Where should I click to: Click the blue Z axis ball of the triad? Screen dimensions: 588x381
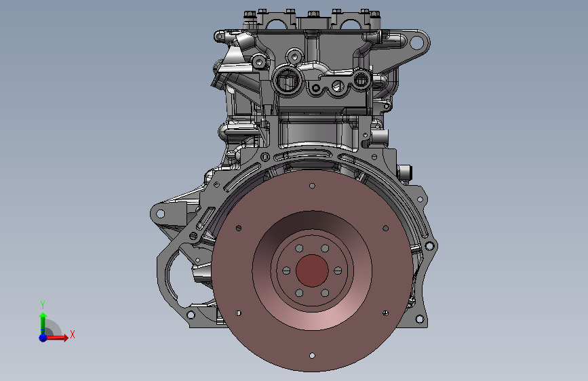(x=43, y=338)
